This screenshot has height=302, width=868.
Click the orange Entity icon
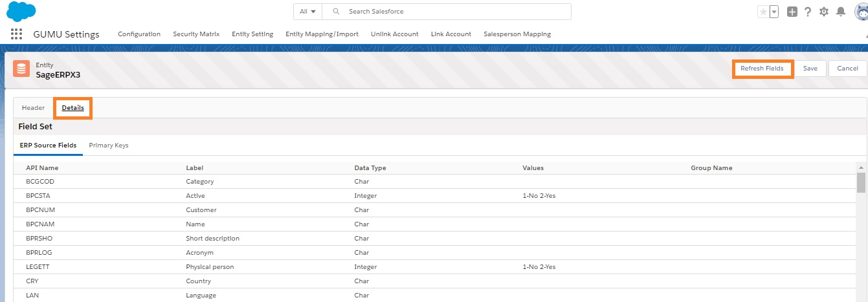point(21,69)
